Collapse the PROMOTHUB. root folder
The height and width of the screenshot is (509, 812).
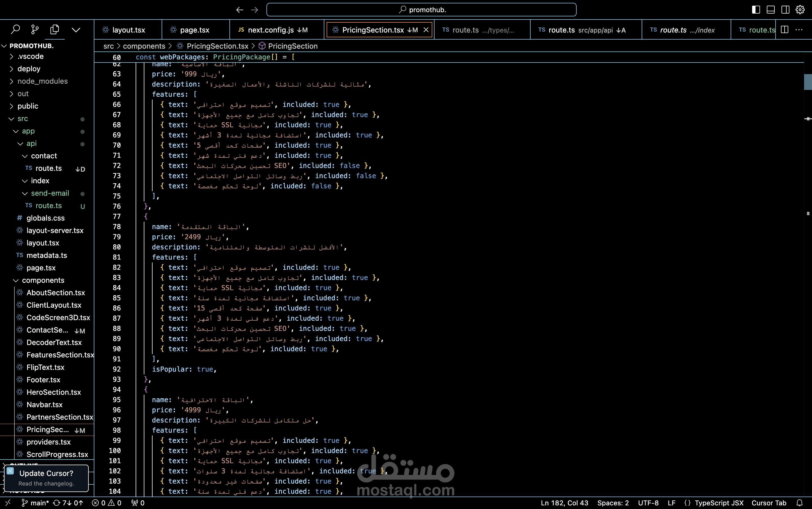point(32,46)
